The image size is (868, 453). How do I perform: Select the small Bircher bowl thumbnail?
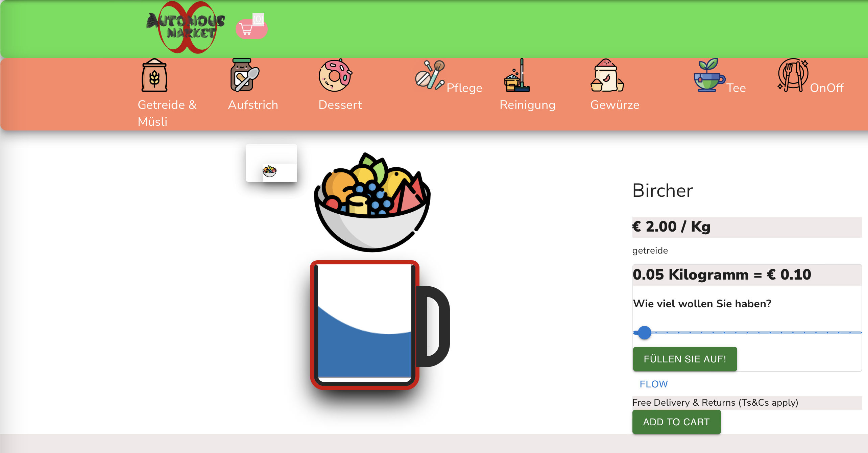pyautogui.click(x=271, y=163)
